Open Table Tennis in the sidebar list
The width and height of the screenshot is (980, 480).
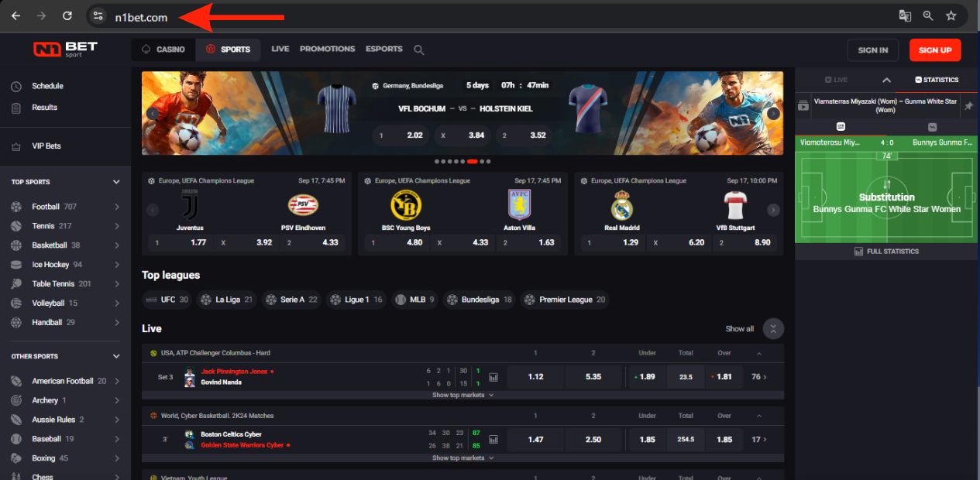tap(65, 284)
